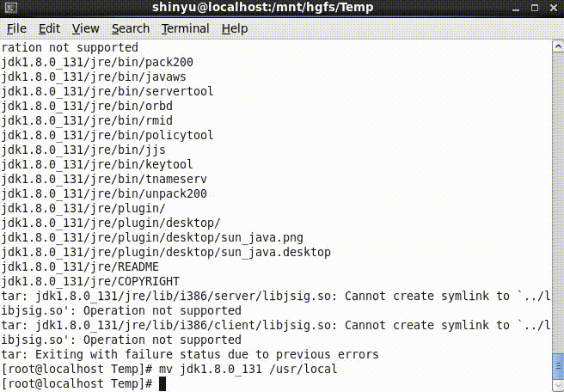This screenshot has height=392, width=564.
Task: Open the Help menu
Action: [235, 28]
